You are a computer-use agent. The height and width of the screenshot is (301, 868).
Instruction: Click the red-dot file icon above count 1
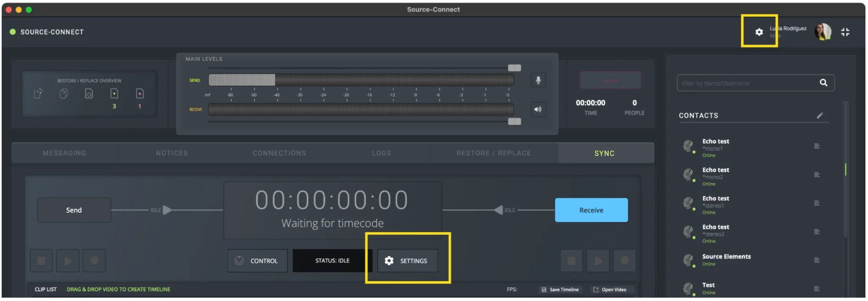(140, 93)
